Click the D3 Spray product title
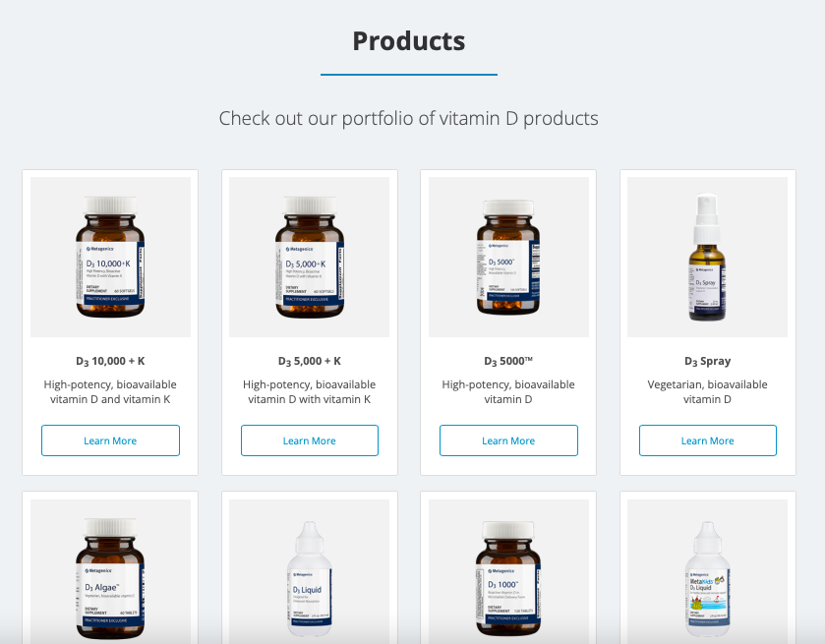 (x=708, y=362)
